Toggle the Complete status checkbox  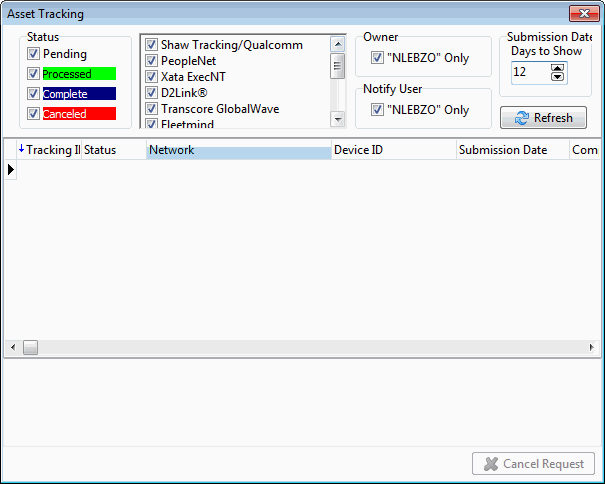tap(33, 93)
